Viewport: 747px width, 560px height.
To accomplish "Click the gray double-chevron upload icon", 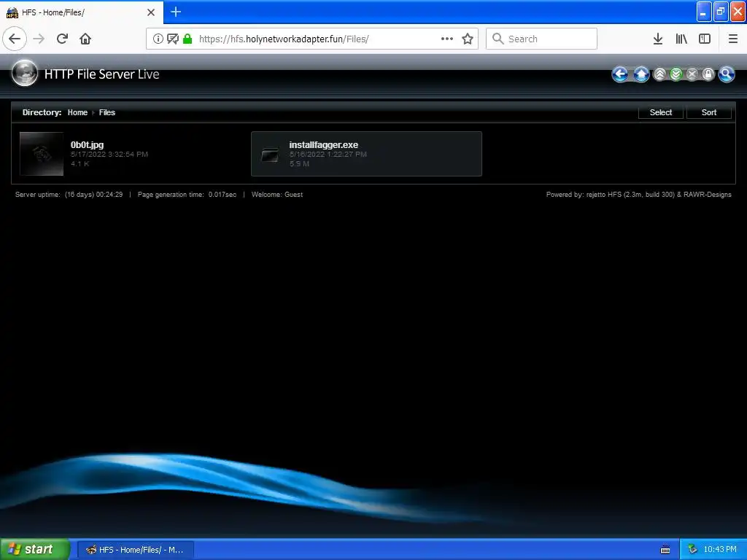I will [x=659, y=74].
